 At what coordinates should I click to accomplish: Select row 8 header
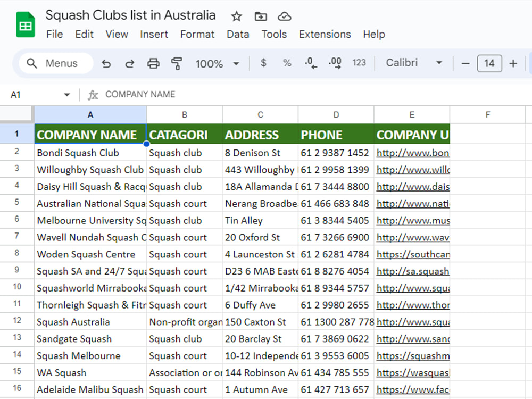(x=17, y=253)
